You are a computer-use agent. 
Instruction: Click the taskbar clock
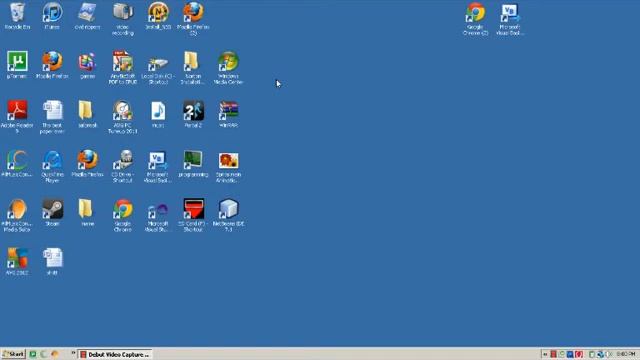tap(626, 354)
